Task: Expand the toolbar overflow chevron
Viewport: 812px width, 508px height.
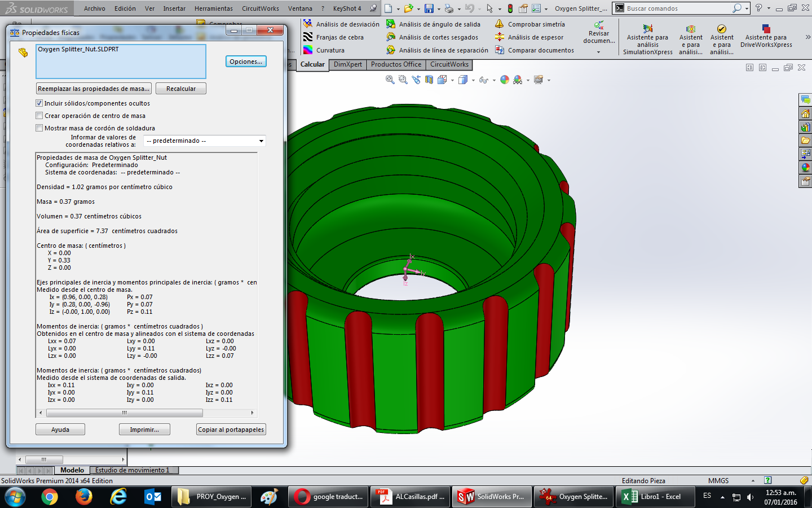Action: [807, 37]
